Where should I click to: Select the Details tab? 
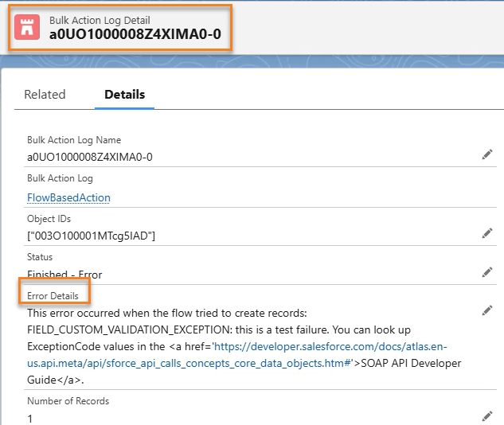click(125, 94)
